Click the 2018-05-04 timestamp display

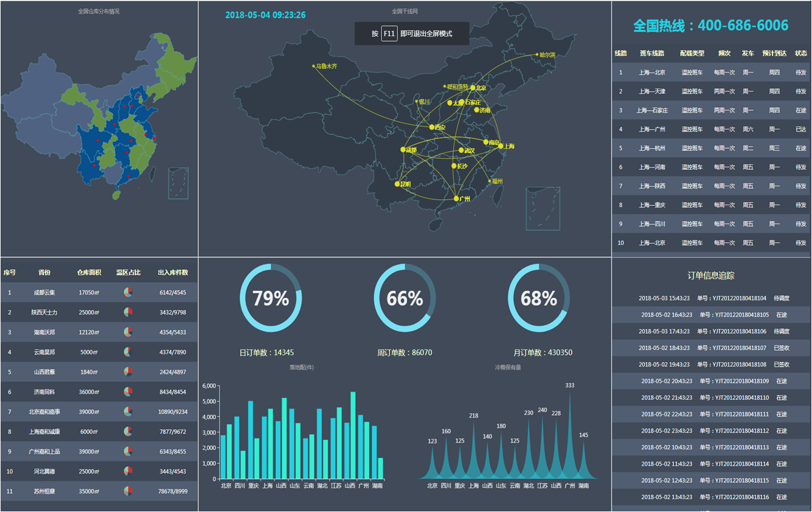click(265, 15)
